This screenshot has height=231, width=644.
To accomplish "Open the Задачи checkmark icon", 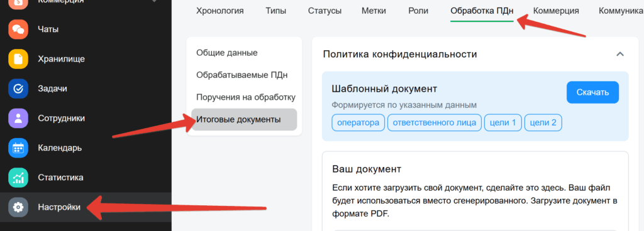I will click(18, 89).
